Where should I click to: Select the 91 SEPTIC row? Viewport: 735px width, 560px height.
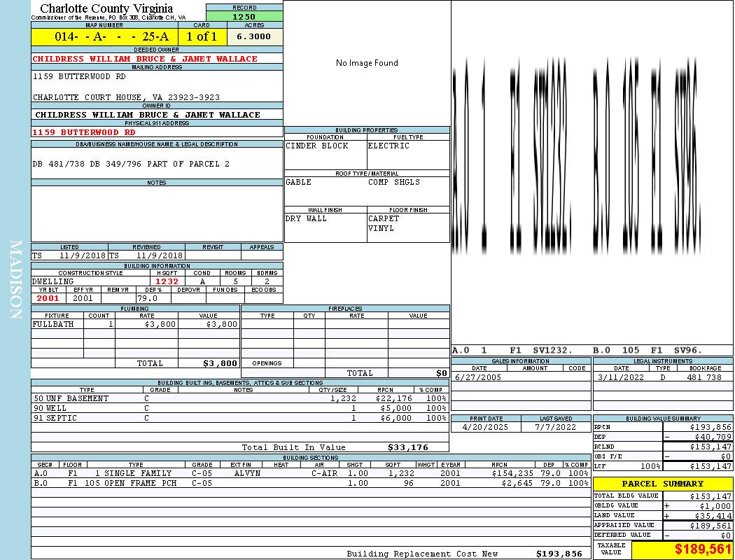(240, 418)
